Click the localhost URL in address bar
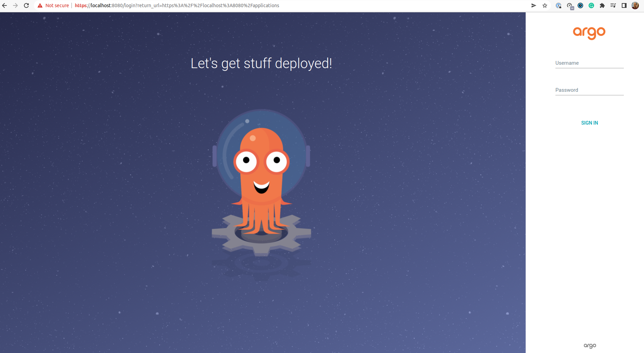 pyautogui.click(x=177, y=5)
